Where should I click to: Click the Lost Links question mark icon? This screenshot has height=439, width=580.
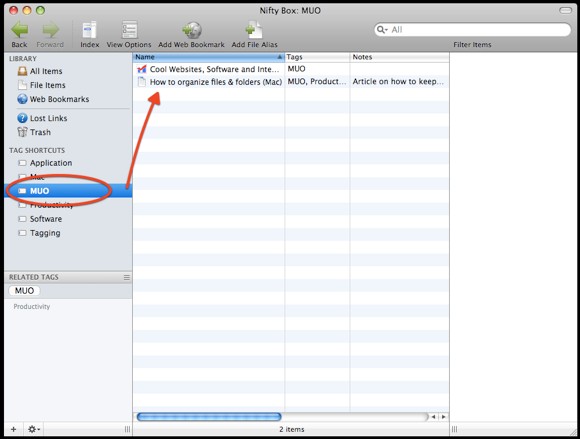point(23,118)
